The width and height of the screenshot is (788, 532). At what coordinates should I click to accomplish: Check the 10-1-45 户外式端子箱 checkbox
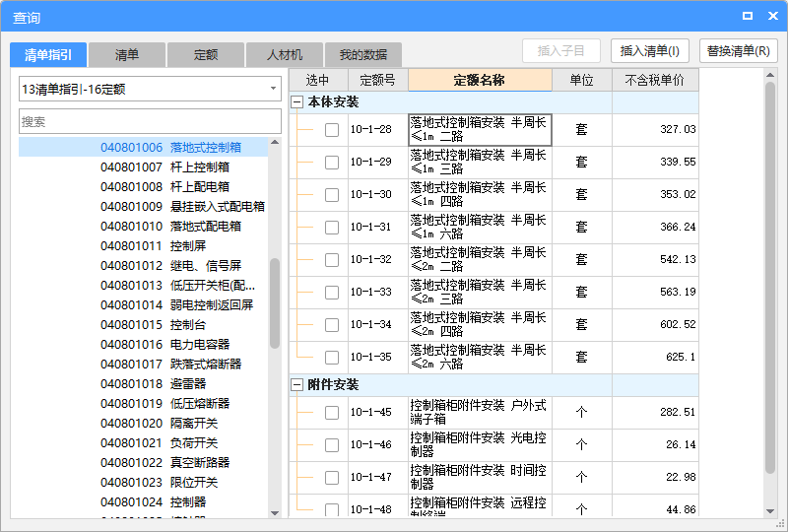332,413
